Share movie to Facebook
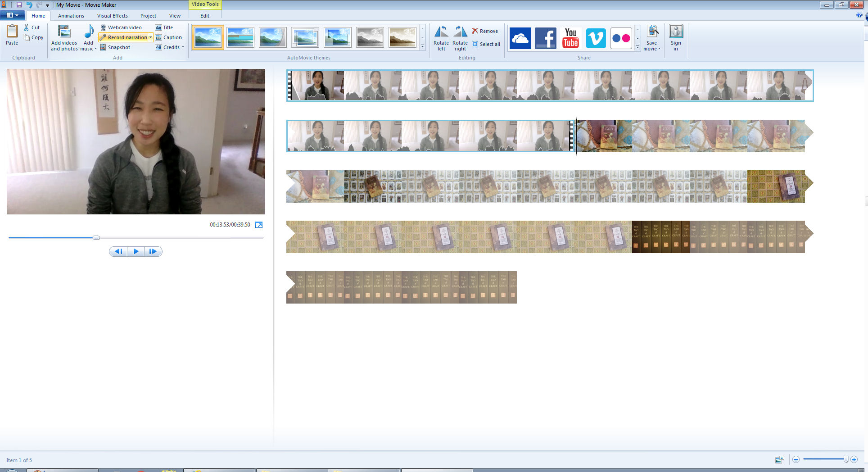The width and height of the screenshot is (868, 472). click(545, 38)
